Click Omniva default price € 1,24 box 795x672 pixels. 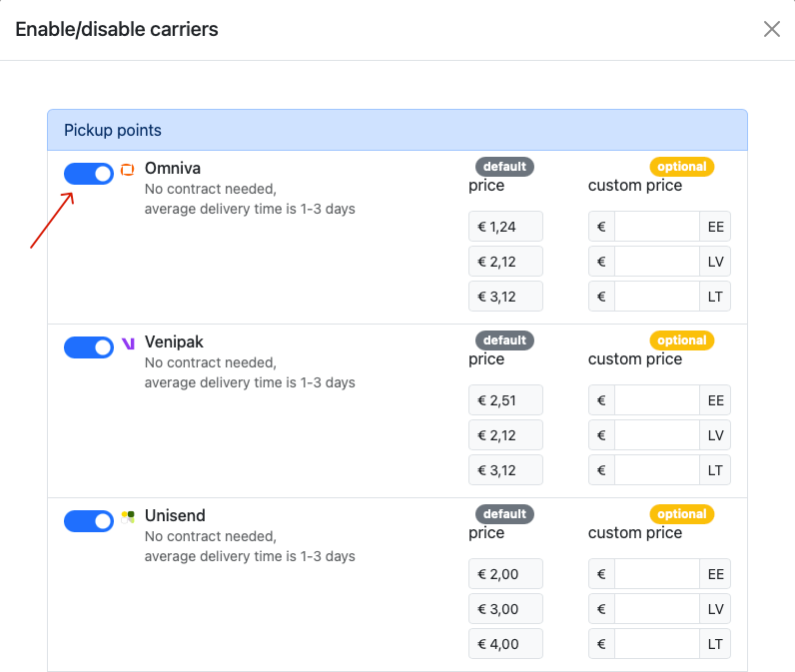coord(505,227)
